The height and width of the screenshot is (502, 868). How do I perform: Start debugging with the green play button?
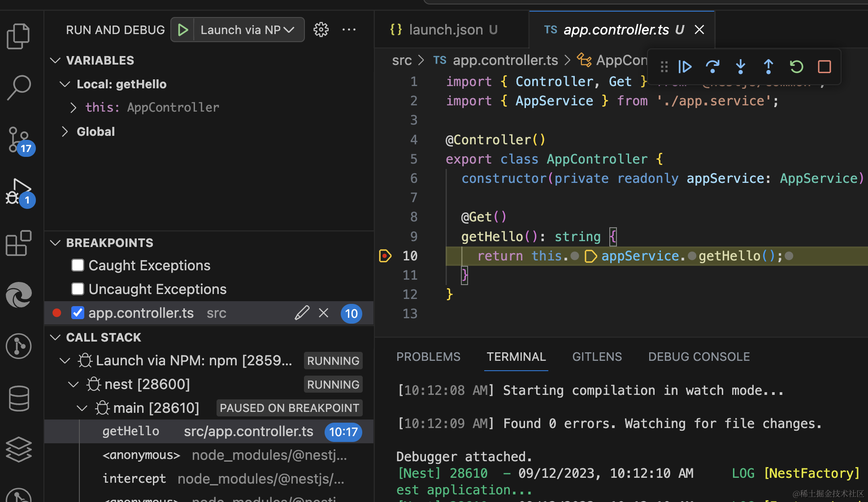coord(182,30)
